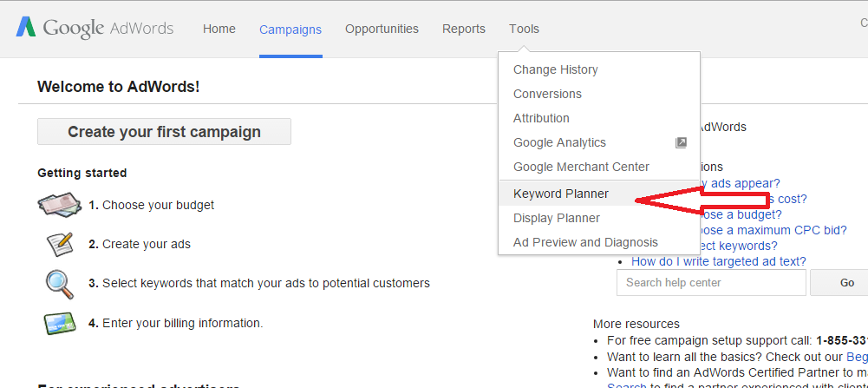
Task: Click the budget money icon
Action: (60, 205)
